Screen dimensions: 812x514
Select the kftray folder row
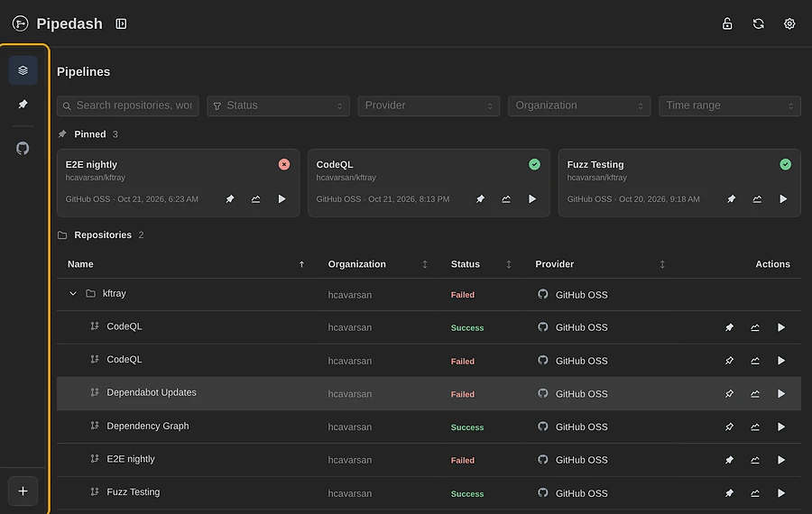[429, 295]
